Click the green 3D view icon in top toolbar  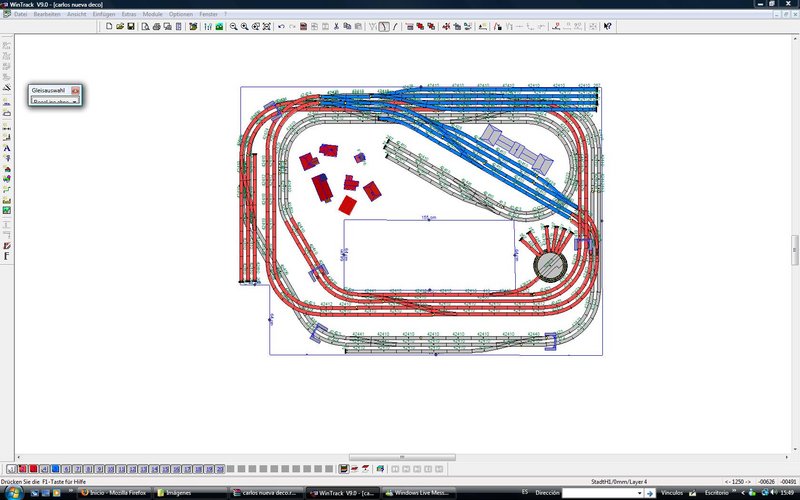point(219,27)
